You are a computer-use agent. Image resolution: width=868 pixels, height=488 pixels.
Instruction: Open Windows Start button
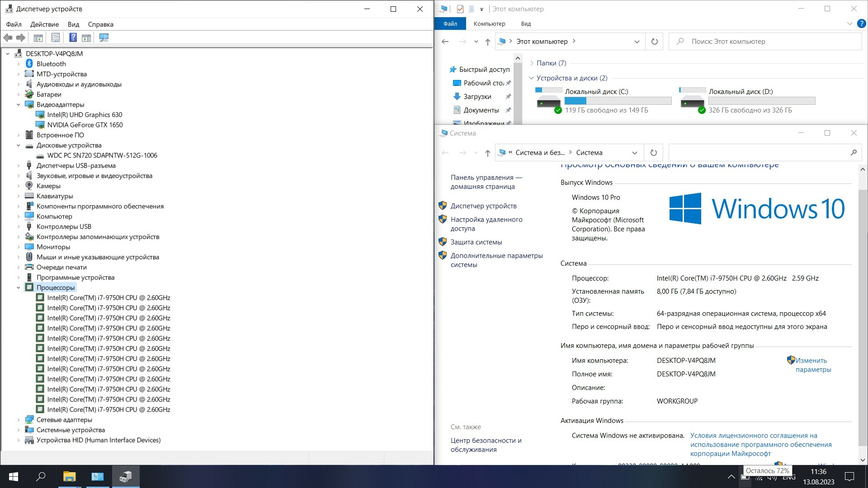click(x=13, y=477)
